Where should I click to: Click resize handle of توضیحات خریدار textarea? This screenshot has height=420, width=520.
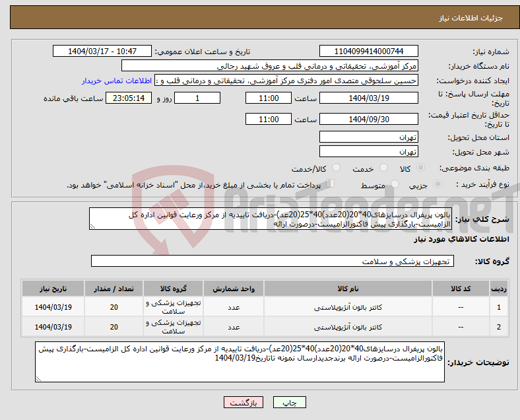click(x=38, y=379)
